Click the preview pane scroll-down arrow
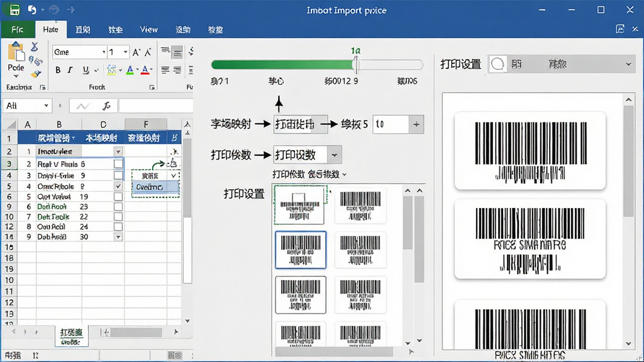 (628, 344)
